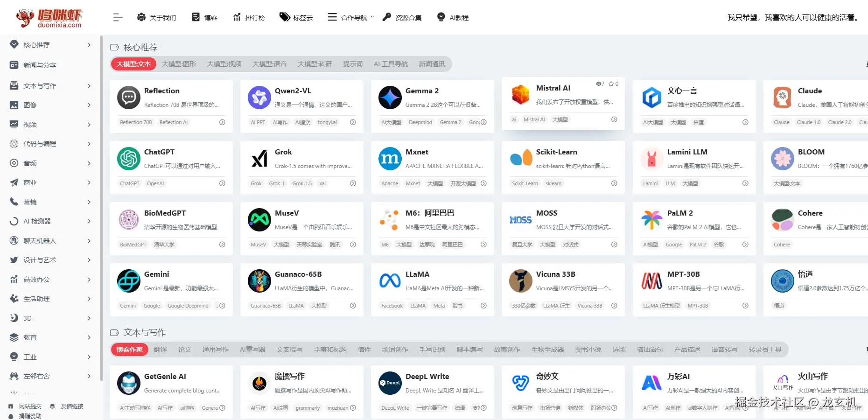Open the Qwen2-VL card logo
868x420 pixels.
pyautogui.click(x=259, y=98)
